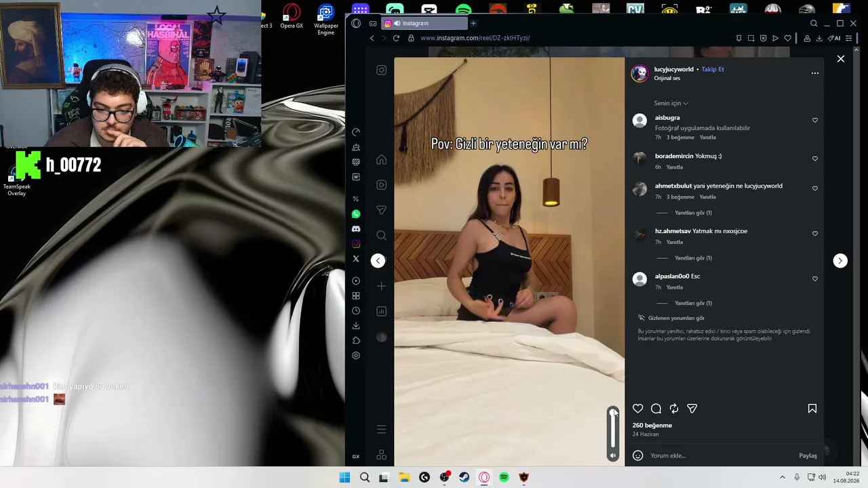The width and height of the screenshot is (868, 488).
Task: Open Instagram panel in Opera sidebar
Action: [356, 244]
